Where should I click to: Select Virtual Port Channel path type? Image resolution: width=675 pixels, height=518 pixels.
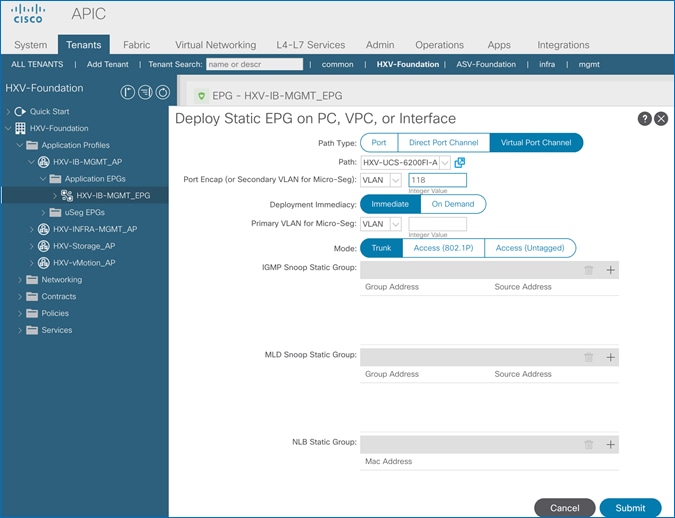pyautogui.click(x=536, y=143)
